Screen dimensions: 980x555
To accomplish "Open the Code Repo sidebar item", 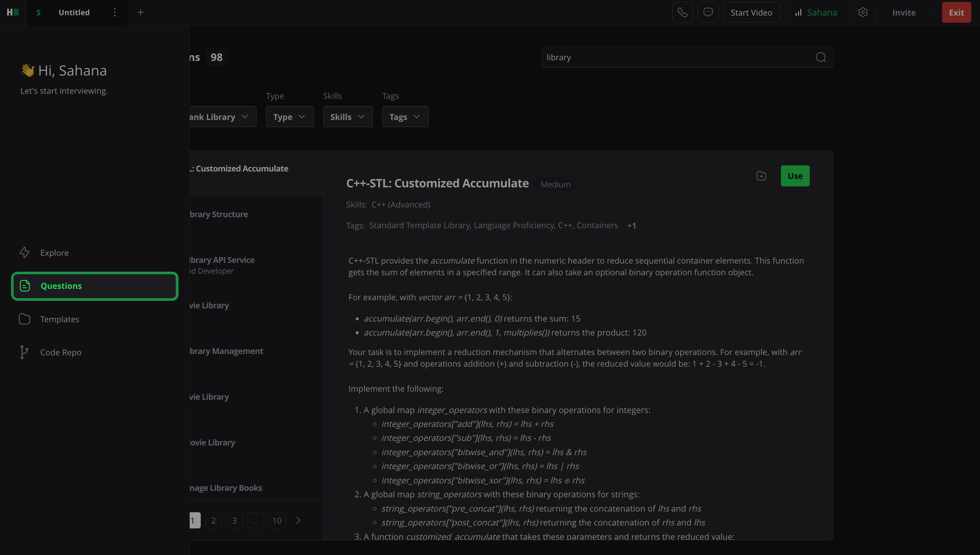I will (61, 352).
